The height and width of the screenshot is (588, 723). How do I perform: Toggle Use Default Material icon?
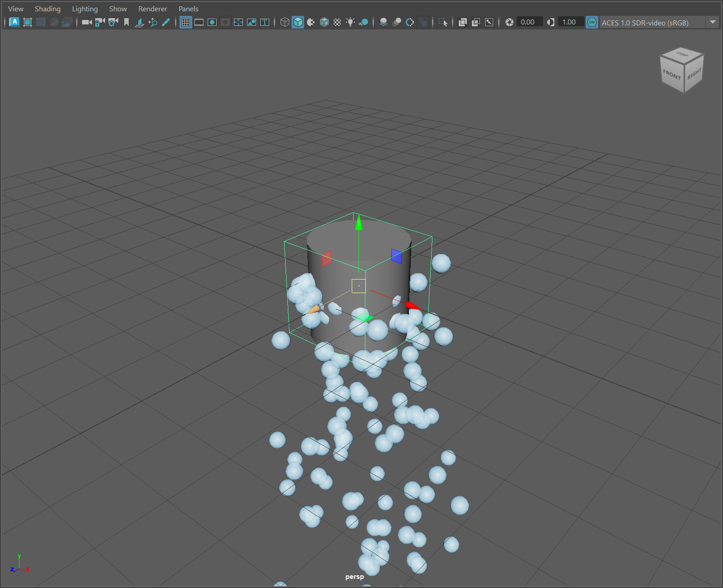coord(311,22)
